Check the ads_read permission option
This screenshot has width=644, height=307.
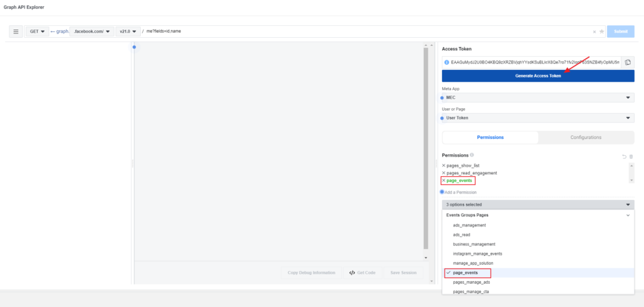click(538, 235)
